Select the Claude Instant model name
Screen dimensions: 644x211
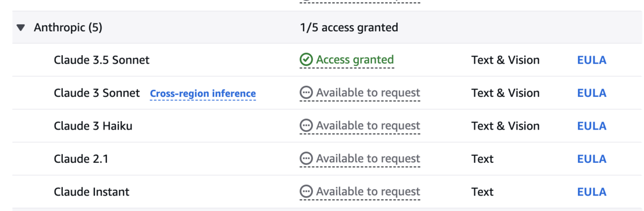coord(91,192)
